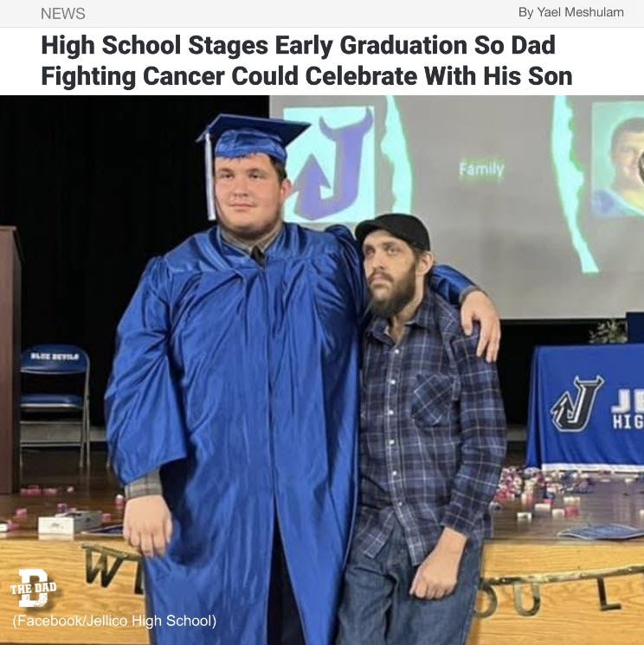Viewport: 644px width, 645px height.
Task: Click the HIG text on tablecloth
Action: click(x=628, y=422)
